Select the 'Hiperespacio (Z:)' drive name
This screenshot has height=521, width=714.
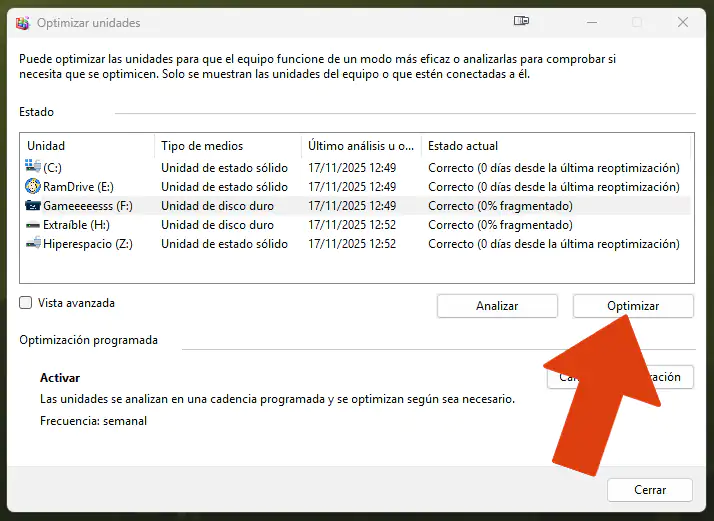(x=88, y=244)
